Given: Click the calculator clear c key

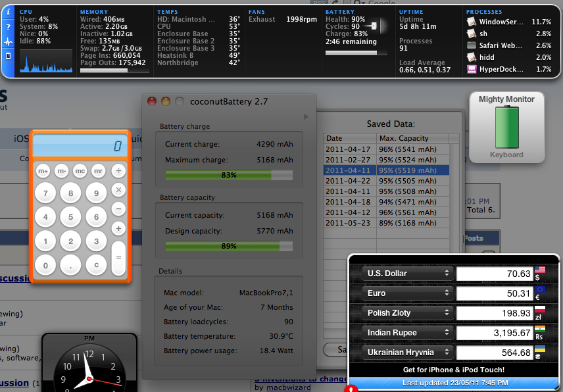Looking at the screenshot, I should pos(96,265).
